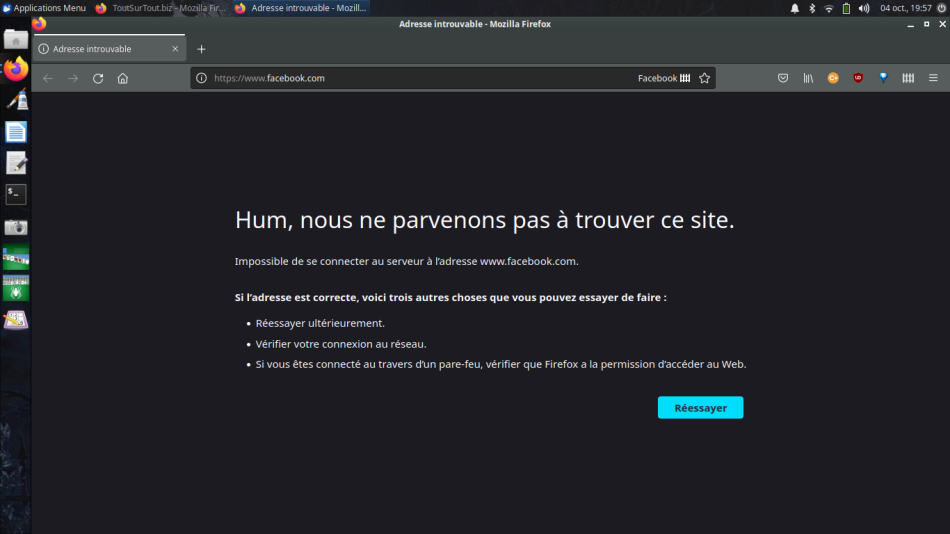Open the blue gem extension icon

coord(883,78)
